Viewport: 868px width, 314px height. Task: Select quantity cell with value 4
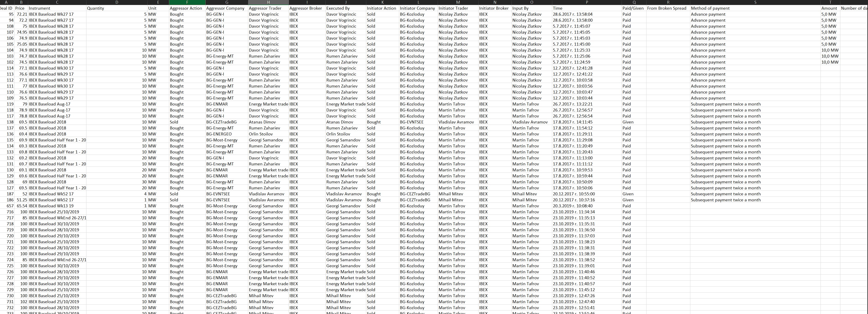(117, 194)
